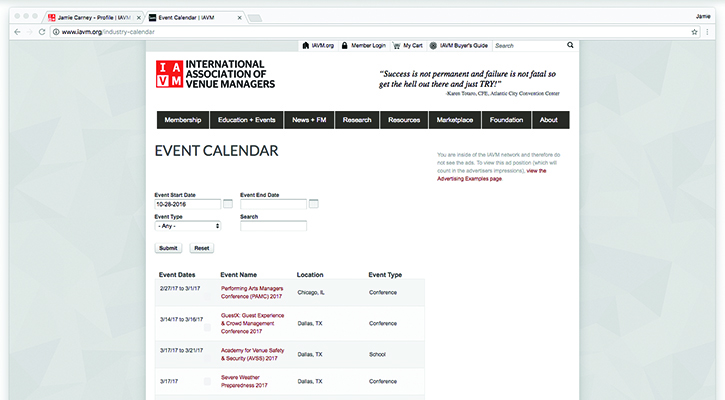This screenshot has height=400, width=725.
Task: Click the event Search text field
Action: point(273,226)
